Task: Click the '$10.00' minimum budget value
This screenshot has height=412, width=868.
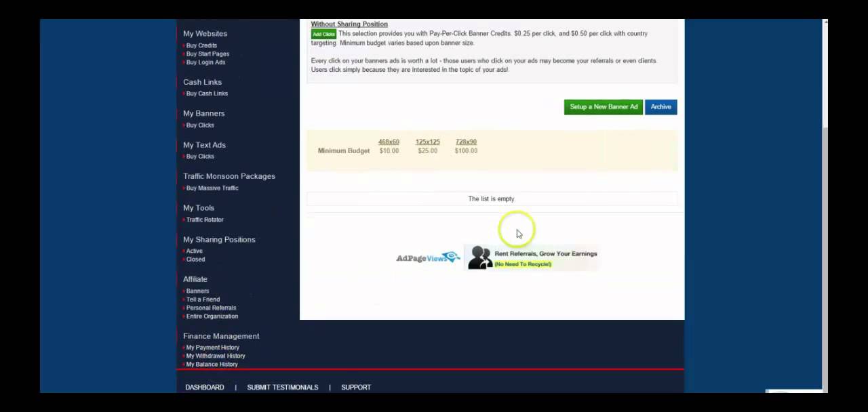Action: pyautogui.click(x=389, y=150)
